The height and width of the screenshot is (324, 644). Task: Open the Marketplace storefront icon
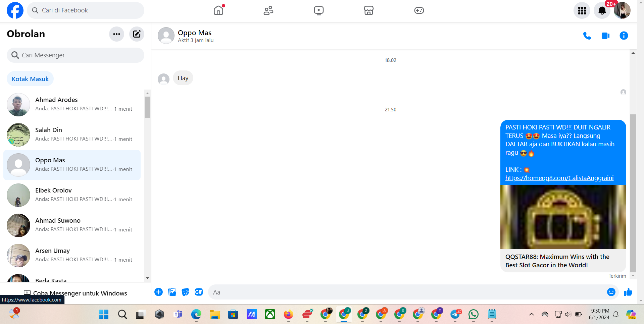tap(369, 10)
